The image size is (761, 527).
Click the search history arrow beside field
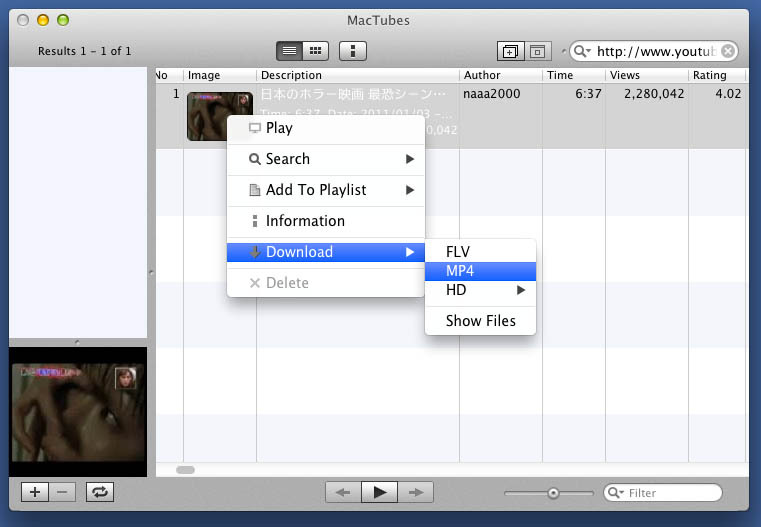click(x=563, y=50)
